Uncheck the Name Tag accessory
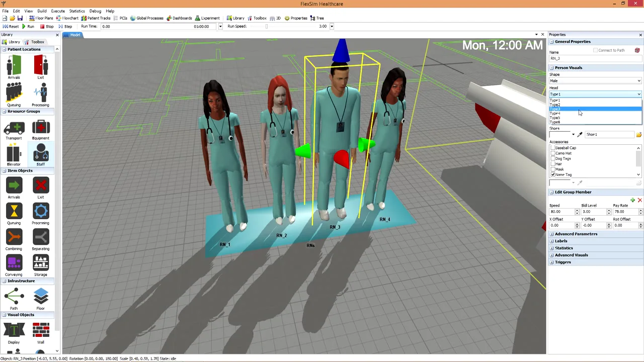This screenshot has width=644, height=362. click(x=553, y=174)
